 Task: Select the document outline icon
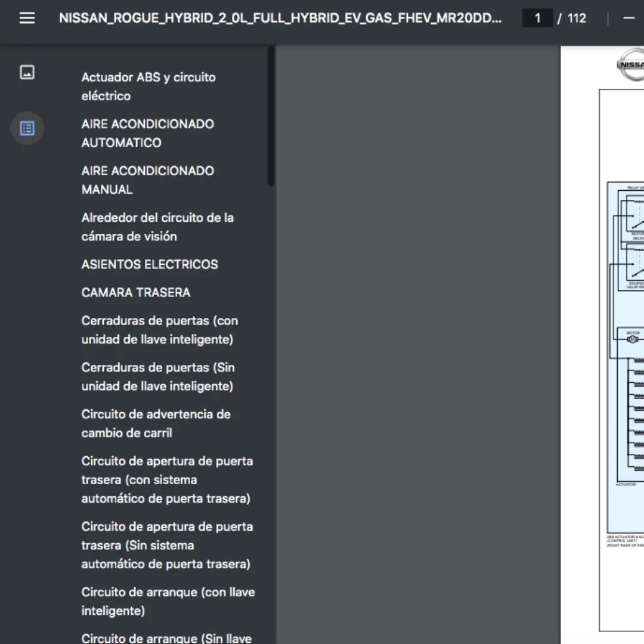click(27, 128)
